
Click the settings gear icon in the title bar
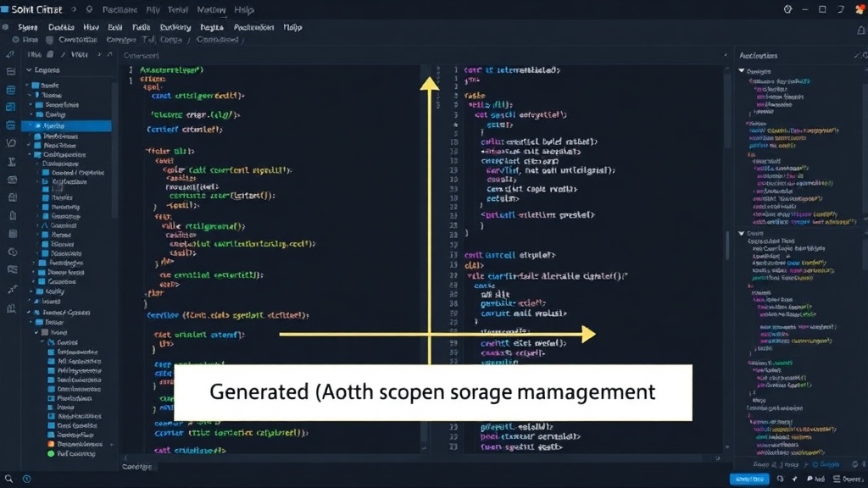(787, 9)
